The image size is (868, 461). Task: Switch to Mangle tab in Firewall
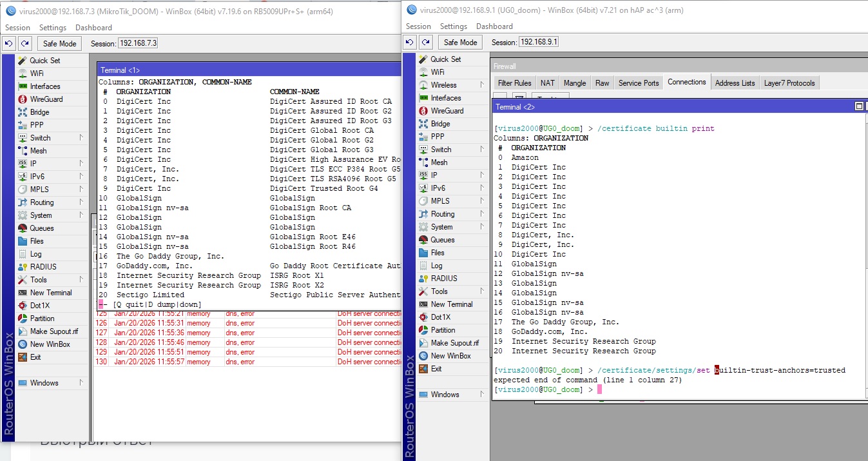pyautogui.click(x=575, y=83)
